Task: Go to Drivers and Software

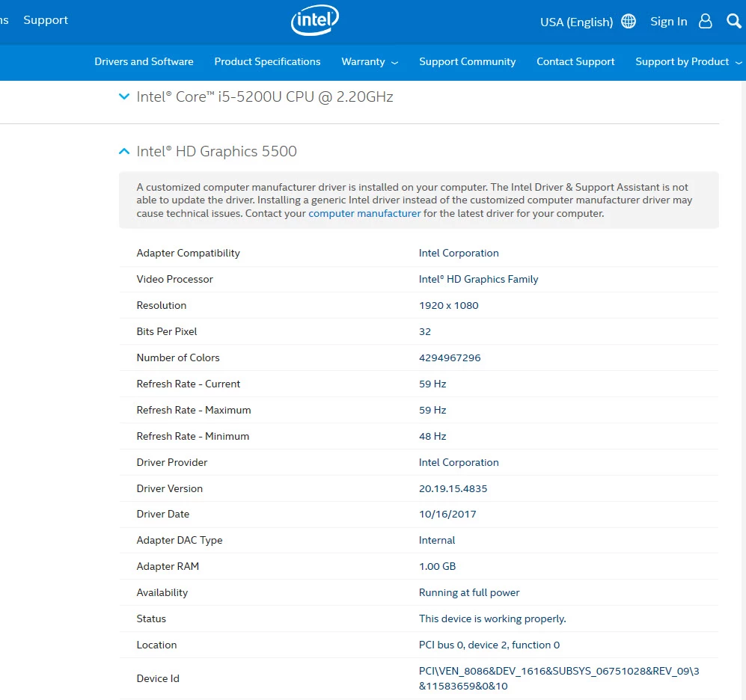Action: pos(144,62)
